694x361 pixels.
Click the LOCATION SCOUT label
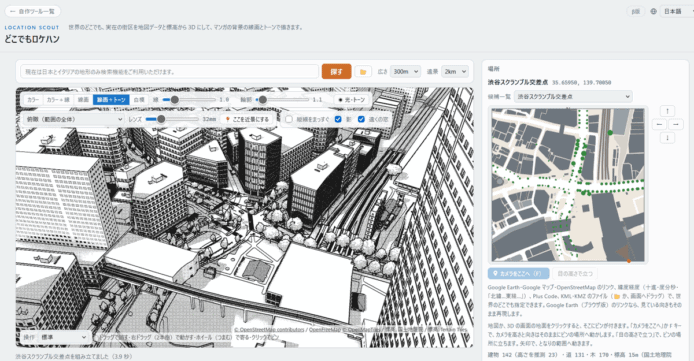click(32, 27)
